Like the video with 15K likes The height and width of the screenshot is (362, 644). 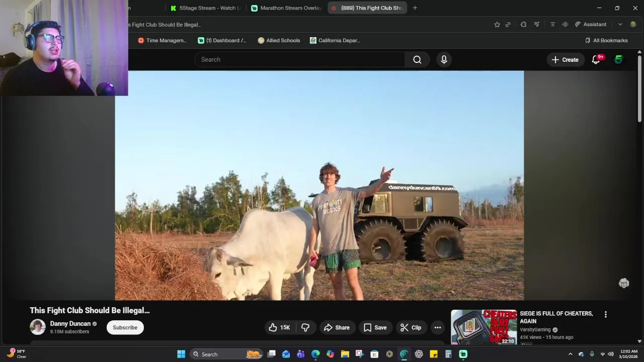coord(279,327)
